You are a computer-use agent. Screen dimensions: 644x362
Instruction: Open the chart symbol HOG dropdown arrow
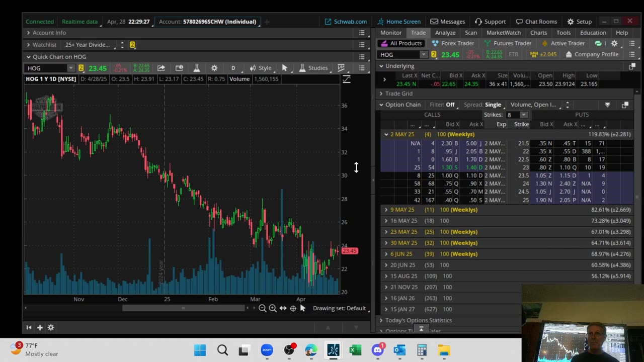click(x=71, y=68)
